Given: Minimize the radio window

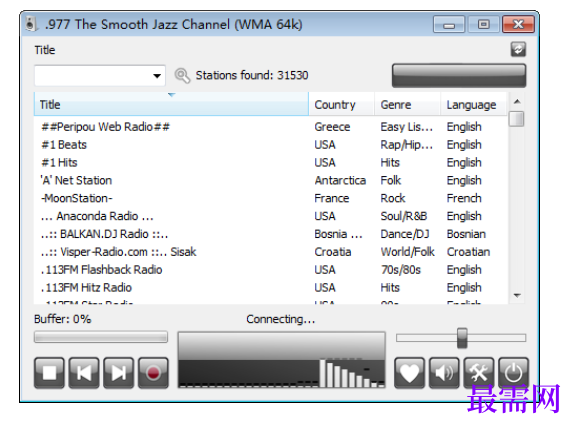Looking at the screenshot, I should pyautogui.click(x=449, y=24).
